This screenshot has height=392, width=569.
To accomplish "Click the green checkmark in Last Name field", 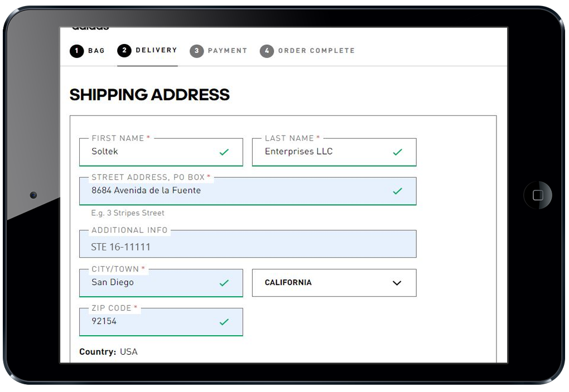I will pos(397,152).
